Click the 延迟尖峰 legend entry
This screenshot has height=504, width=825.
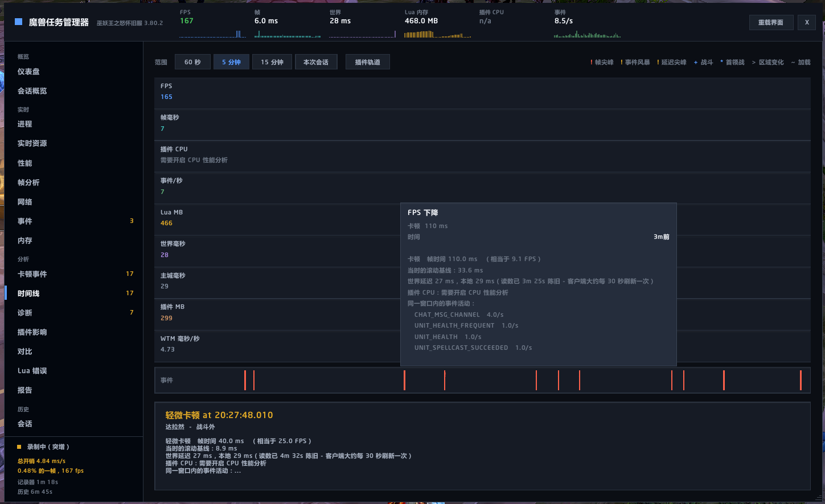pos(671,63)
